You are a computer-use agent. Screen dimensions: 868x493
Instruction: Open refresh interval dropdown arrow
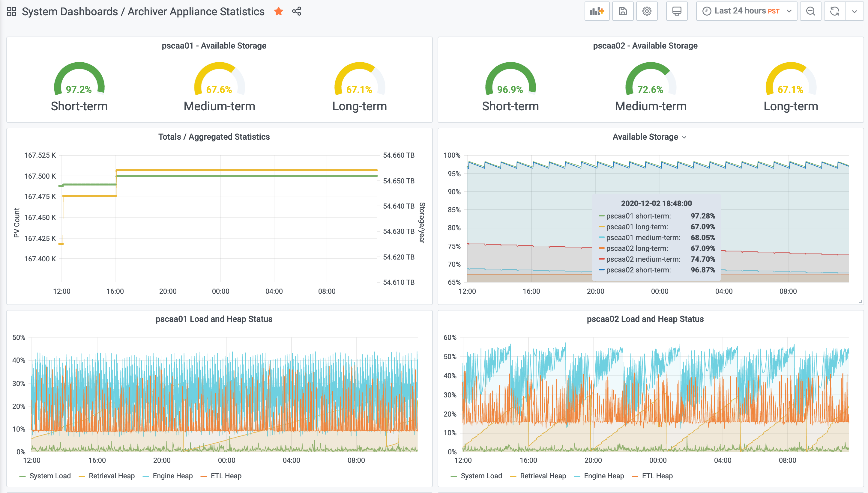pos(855,11)
